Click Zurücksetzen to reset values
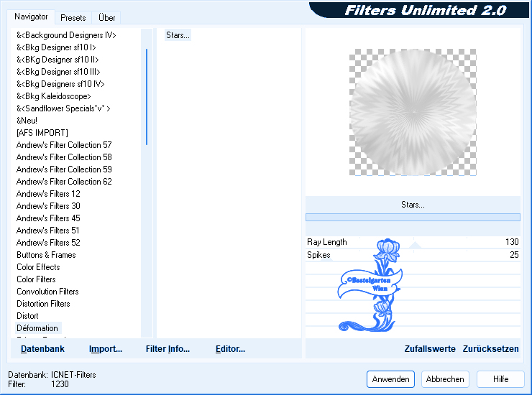 click(490, 349)
